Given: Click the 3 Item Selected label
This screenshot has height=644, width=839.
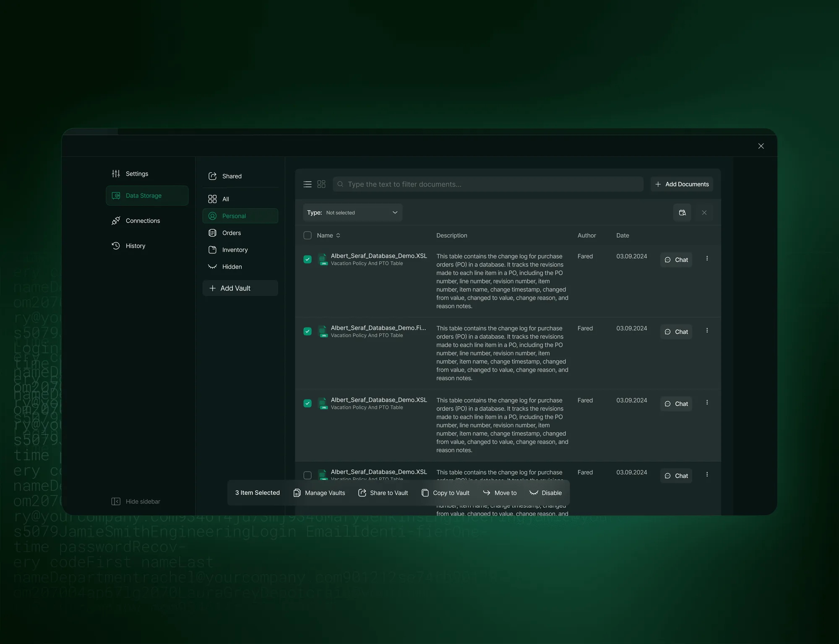Looking at the screenshot, I should (x=257, y=493).
